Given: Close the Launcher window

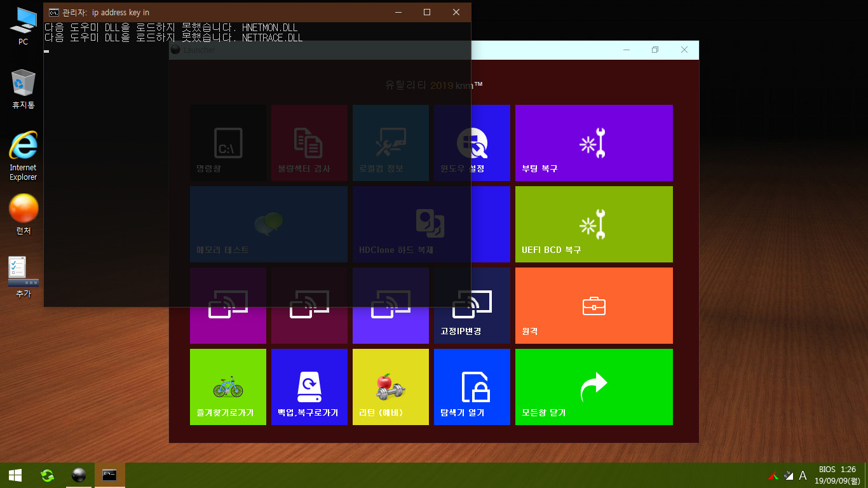Looking at the screenshot, I should [684, 50].
